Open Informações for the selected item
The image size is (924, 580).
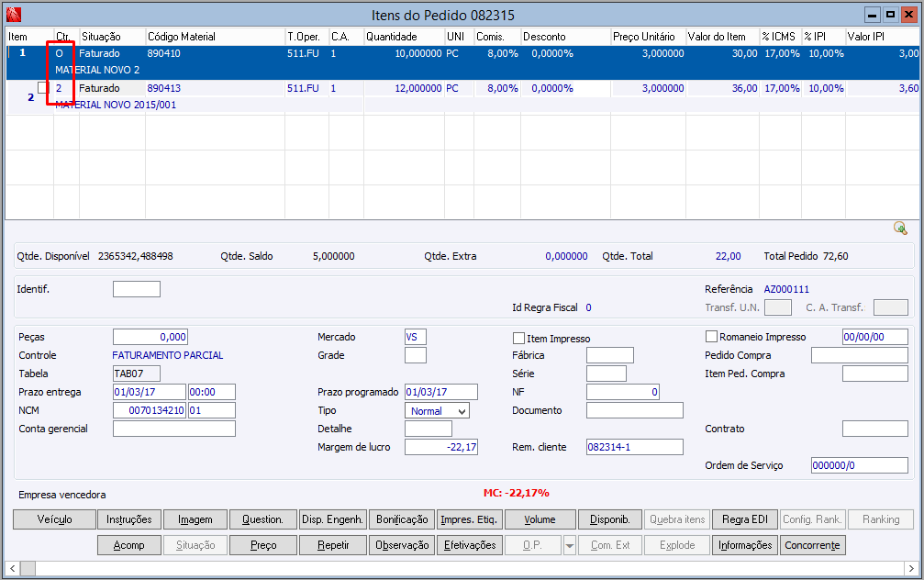click(x=744, y=545)
